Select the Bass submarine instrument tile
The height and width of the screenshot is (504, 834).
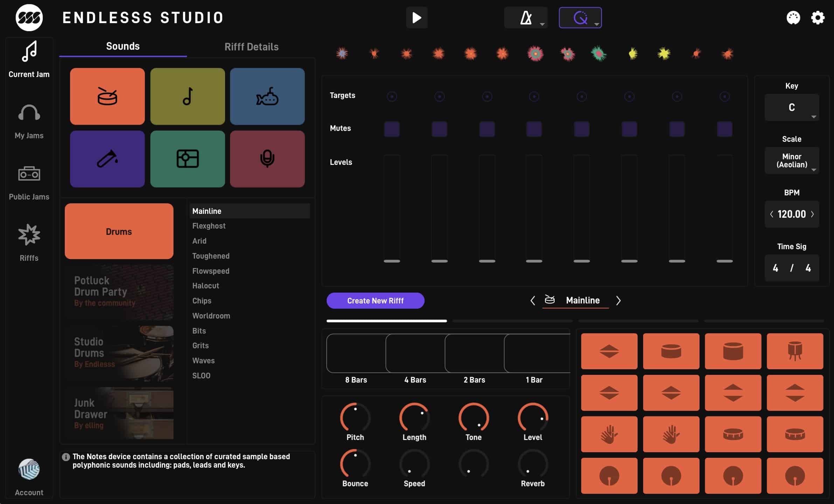(267, 96)
